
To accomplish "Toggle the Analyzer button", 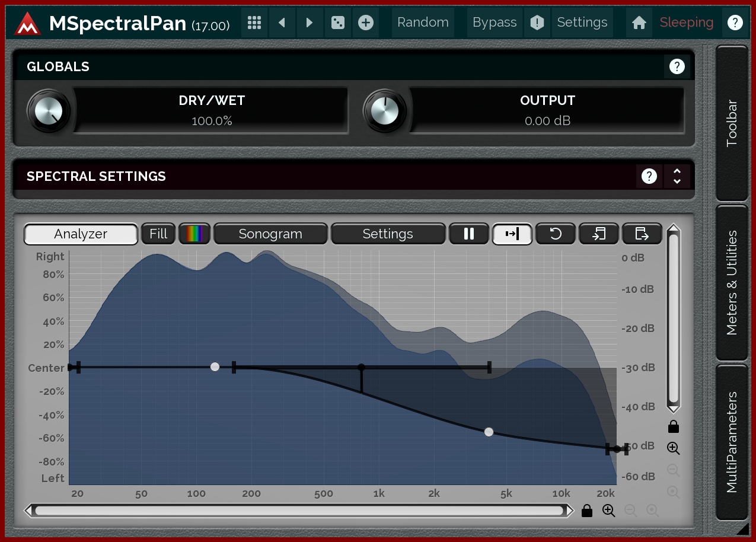I will pyautogui.click(x=81, y=234).
